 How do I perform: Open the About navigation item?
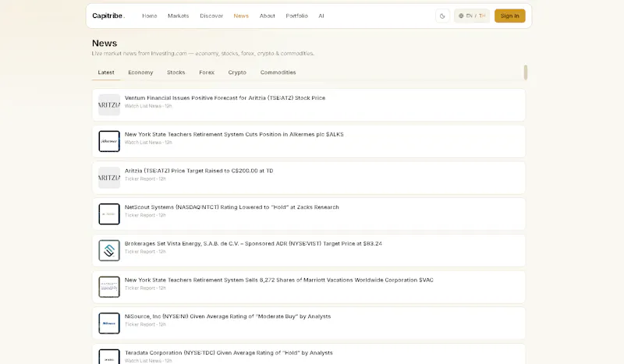[x=268, y=16]
